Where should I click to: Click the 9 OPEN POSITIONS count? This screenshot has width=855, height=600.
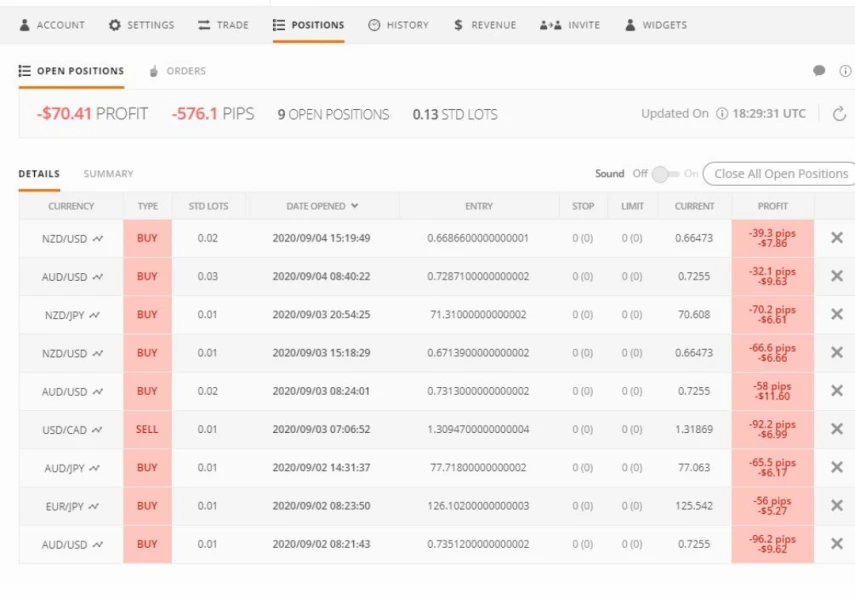[333, 114]
